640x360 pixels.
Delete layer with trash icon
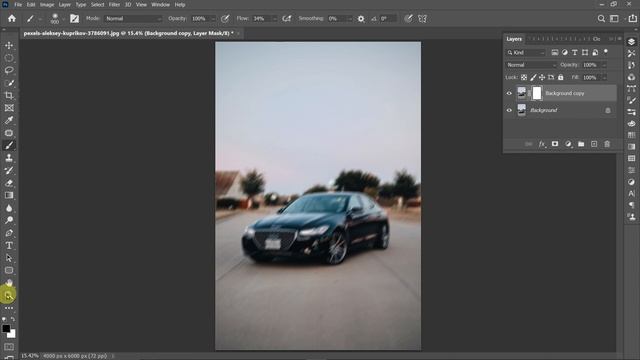click(x=607, y=144)
